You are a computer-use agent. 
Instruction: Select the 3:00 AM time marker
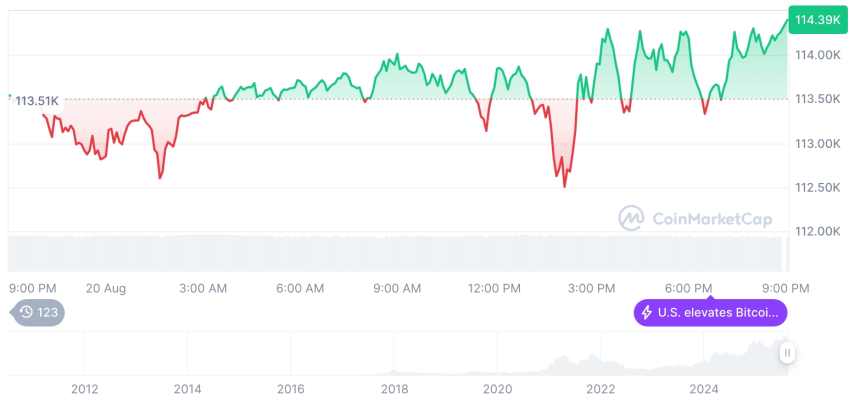(x=203, y=288)
